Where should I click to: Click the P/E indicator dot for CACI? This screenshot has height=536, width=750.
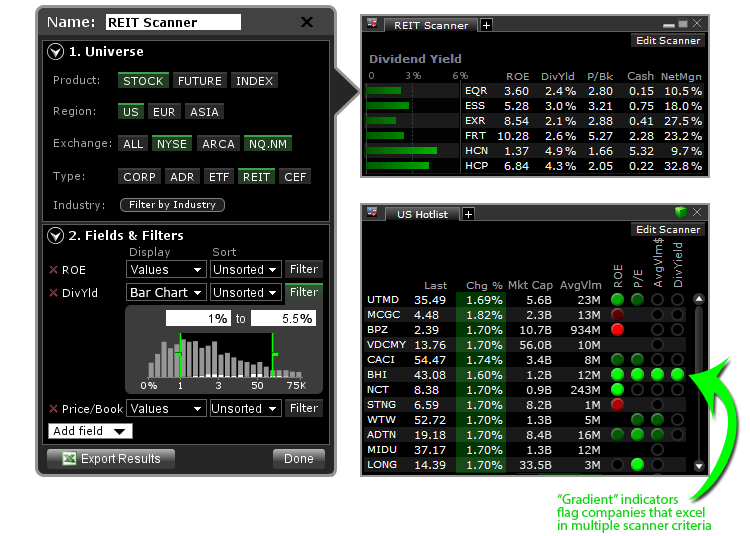(637, 360)
